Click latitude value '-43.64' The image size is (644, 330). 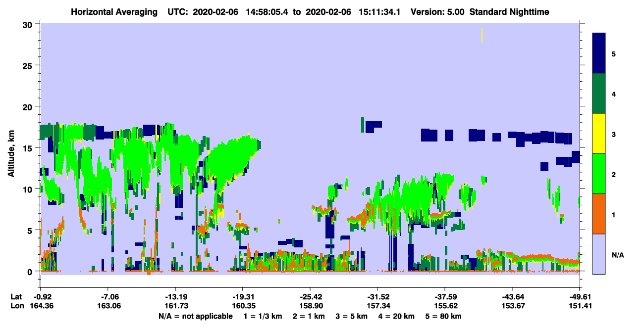pos(512,296)
